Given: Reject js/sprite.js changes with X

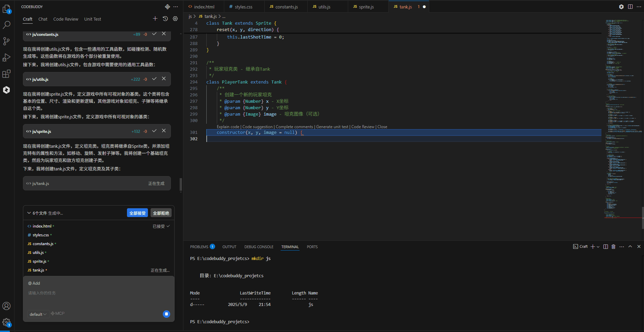Looking at the screenshot, I should coord(164,131).
